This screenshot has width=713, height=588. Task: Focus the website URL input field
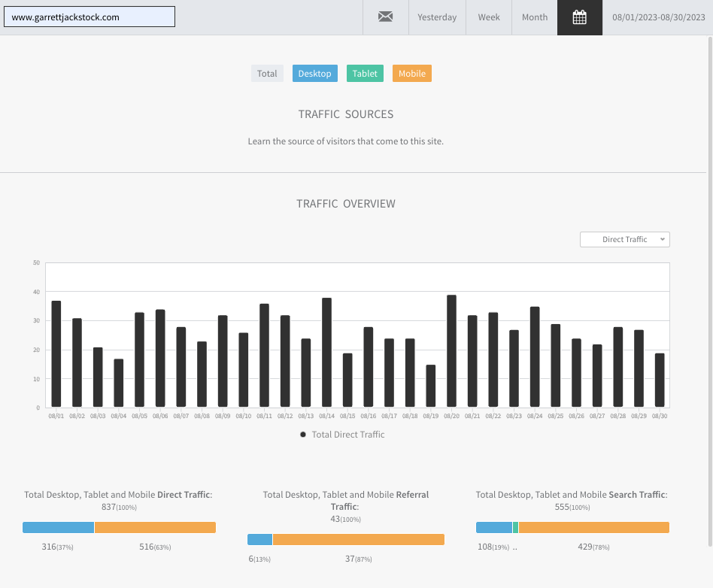point(90,17)
